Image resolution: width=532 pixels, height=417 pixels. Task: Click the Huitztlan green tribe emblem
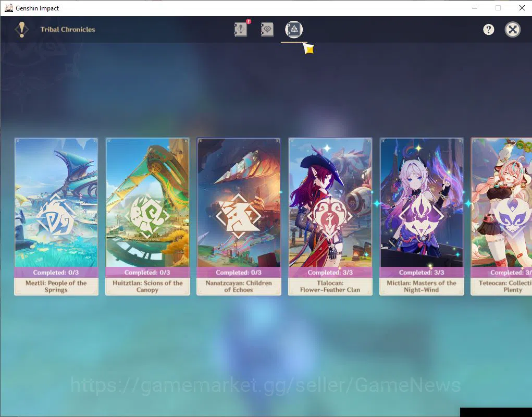(147, 216)
